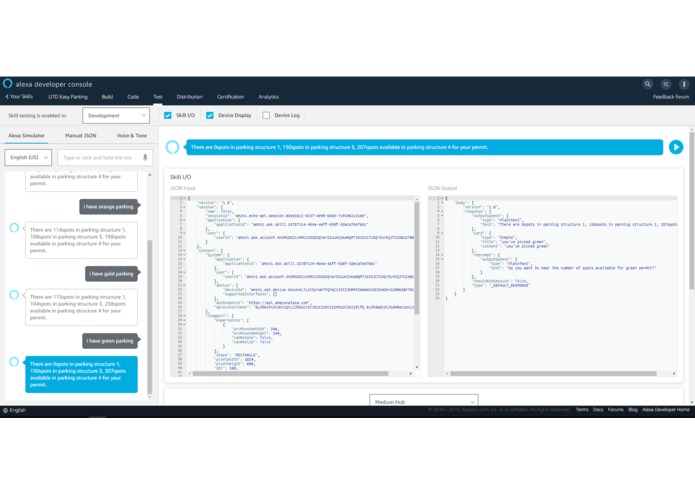Click Alexa ring next to 113spots reply
The image size is (695, 494).
pyautogui.click(x=14, y=295)
